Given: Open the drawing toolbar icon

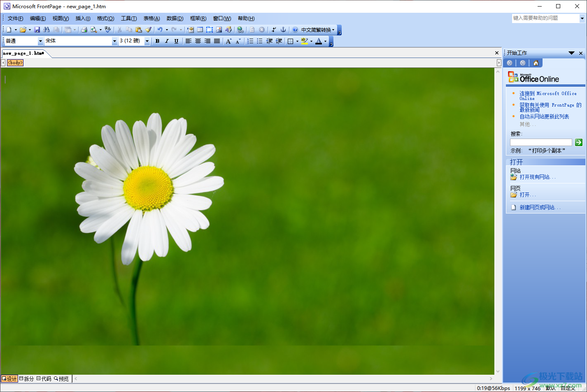Looking at the screenshot, I should [x=228, y=30].
